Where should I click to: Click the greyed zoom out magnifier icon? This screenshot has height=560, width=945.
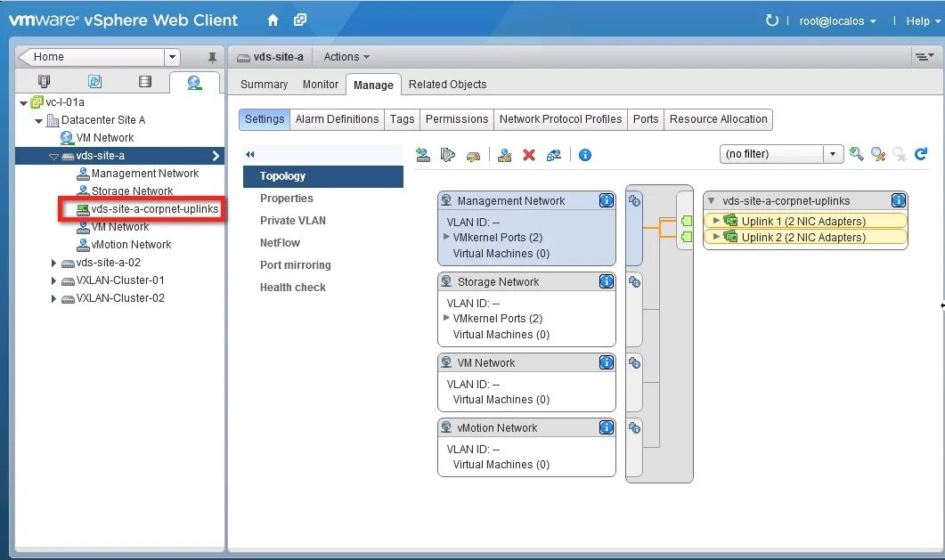[900, 154]
